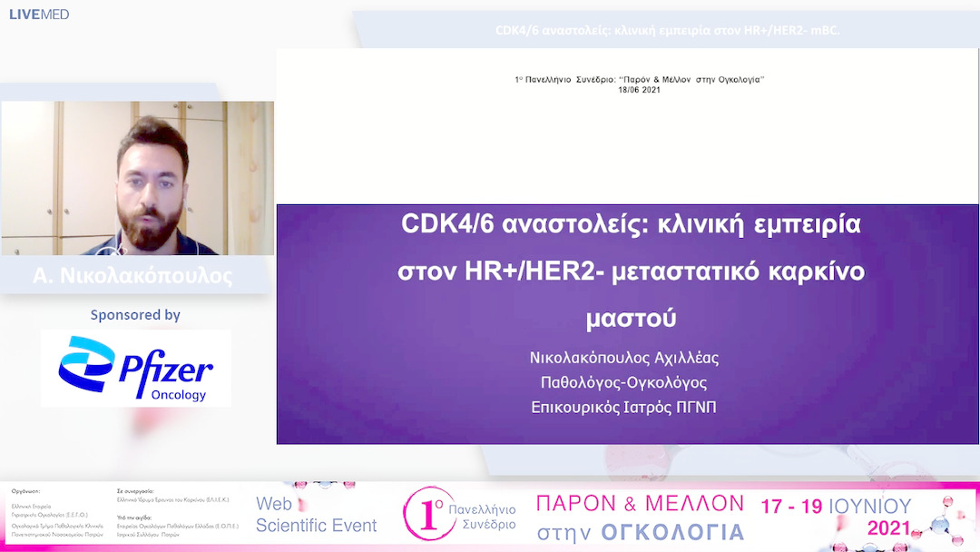The width and height of the screenshot is (980, 552).
Task: Click the session title header 'CDK4/6 αναστολείς: κλινική εμπειρία στον HR+/HER2- mBC.'
Action: (x=668, y=30)
